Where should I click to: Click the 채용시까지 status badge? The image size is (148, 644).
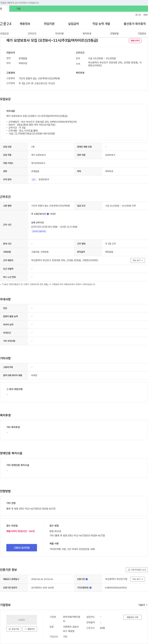tap(135, 40)
